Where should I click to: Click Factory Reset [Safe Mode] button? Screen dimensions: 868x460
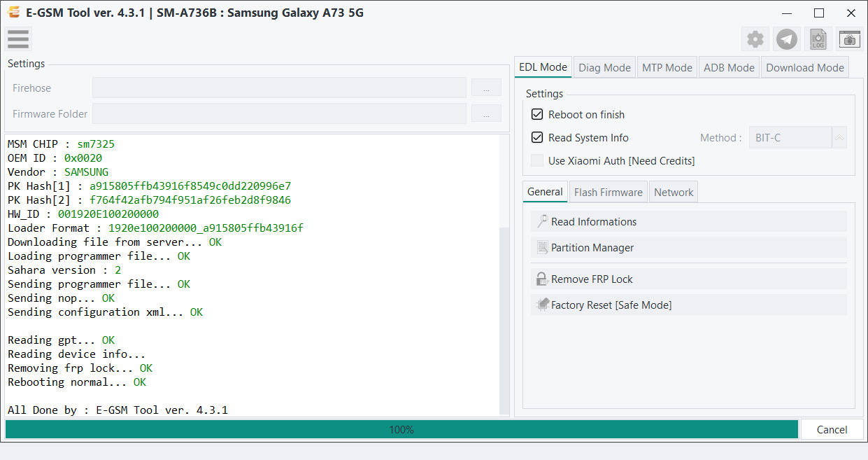(x=688, y=305)
